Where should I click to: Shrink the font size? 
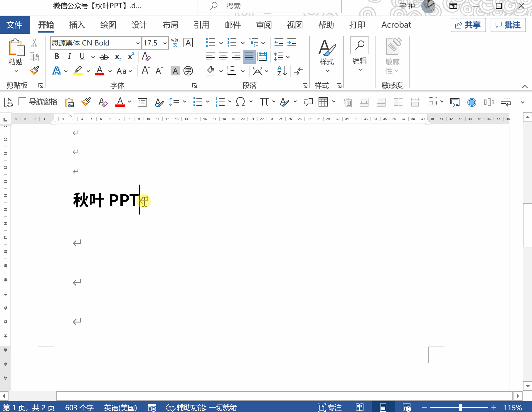[159, 70]
